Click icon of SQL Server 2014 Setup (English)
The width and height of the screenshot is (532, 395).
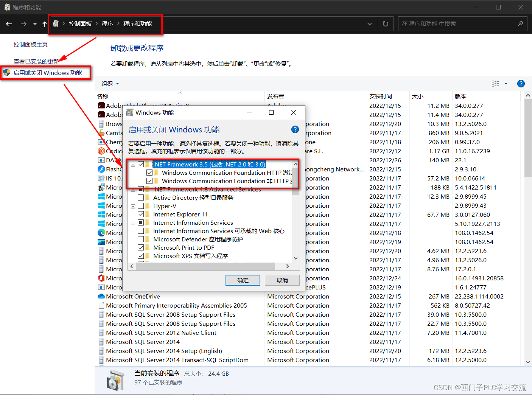(x=101, y=351)
